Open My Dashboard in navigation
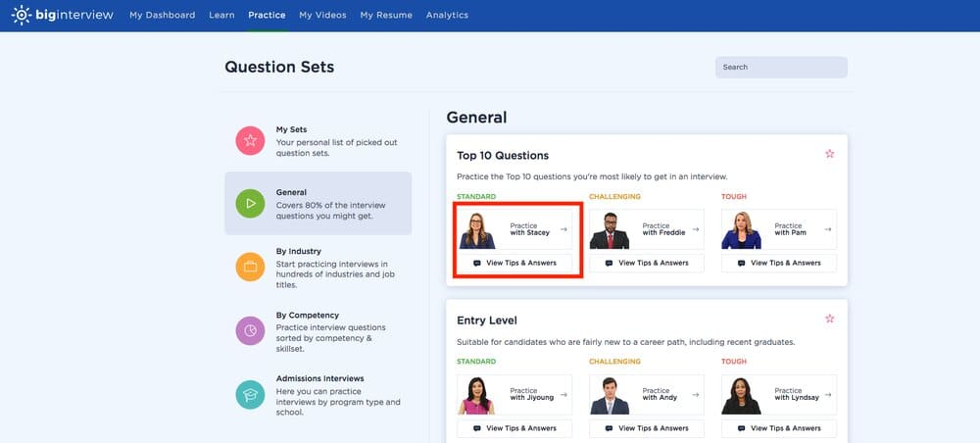This screenshot has width=980, height=443. (162, 15)
